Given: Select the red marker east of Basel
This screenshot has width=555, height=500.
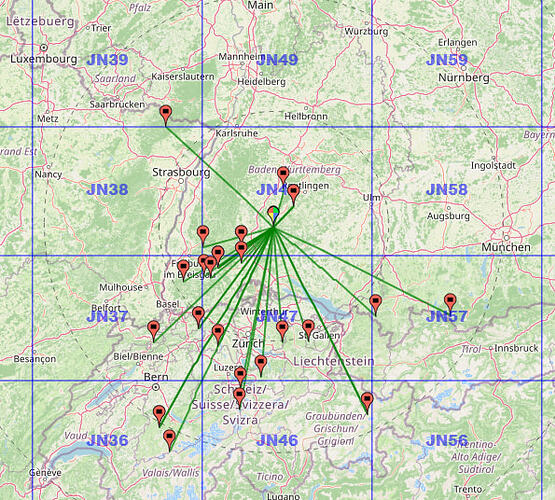Looking at the screenshot, I should coord(198,317).
